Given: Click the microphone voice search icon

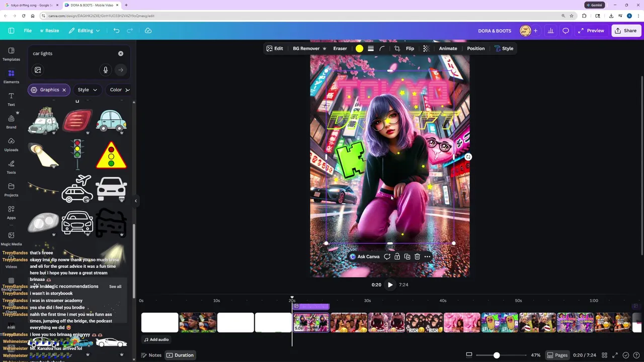Looking at the screenshot, I should pos(106,70).
